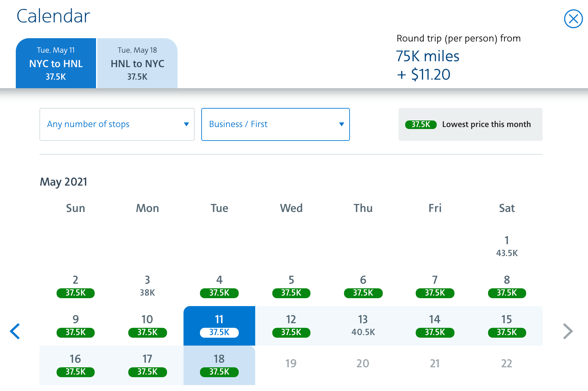Click the Lowest price this month legend
Screen dimensions: 588x391
[x=470, y=124]
